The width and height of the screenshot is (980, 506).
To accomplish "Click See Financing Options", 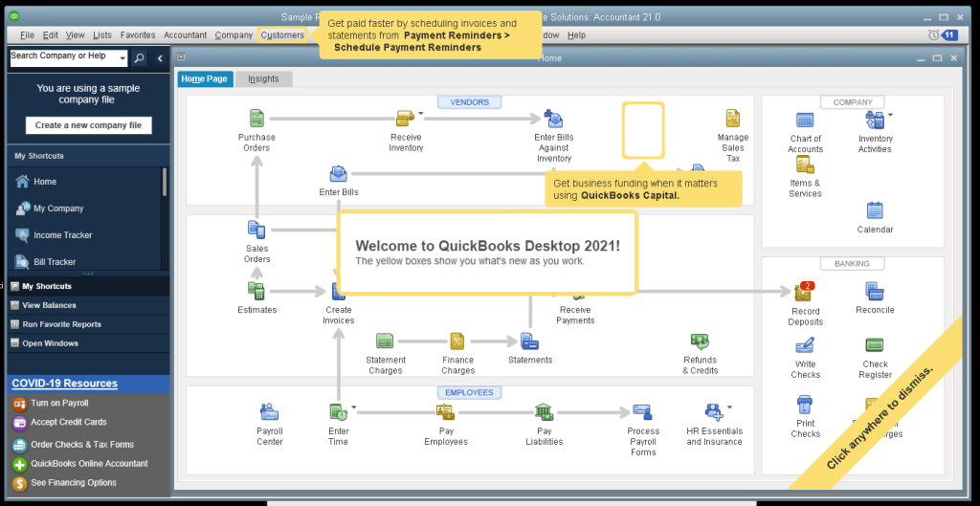I will click(74, 483).
